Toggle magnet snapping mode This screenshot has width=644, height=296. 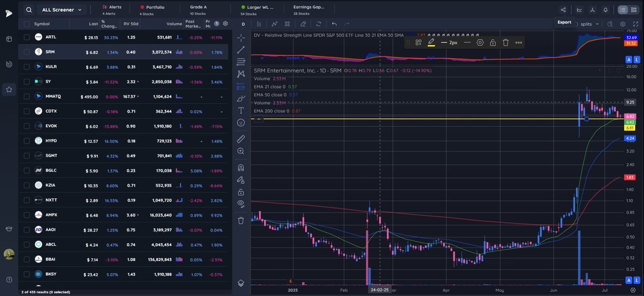(x=241, y=168)
